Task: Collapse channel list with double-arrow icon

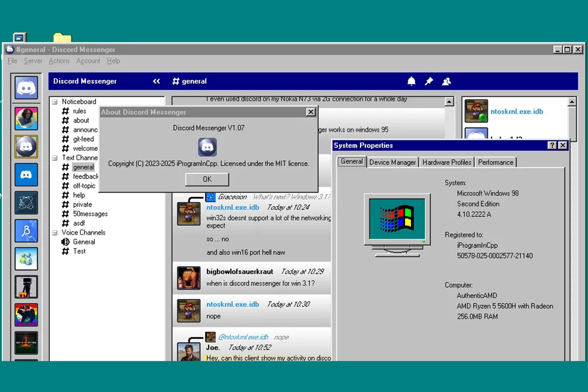Action: (156, 81)
